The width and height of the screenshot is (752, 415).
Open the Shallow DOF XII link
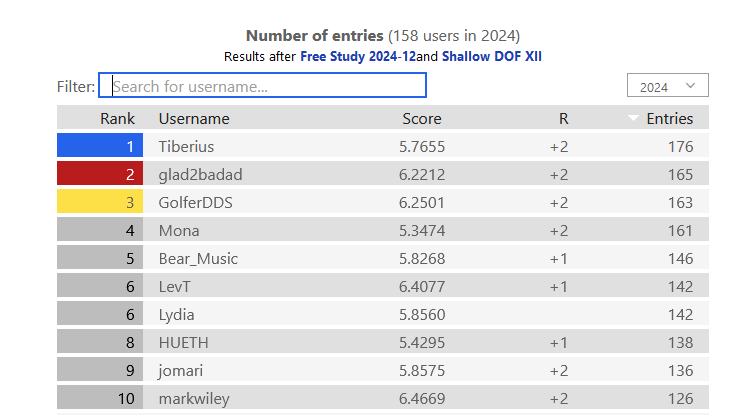(x=492, y=57)
